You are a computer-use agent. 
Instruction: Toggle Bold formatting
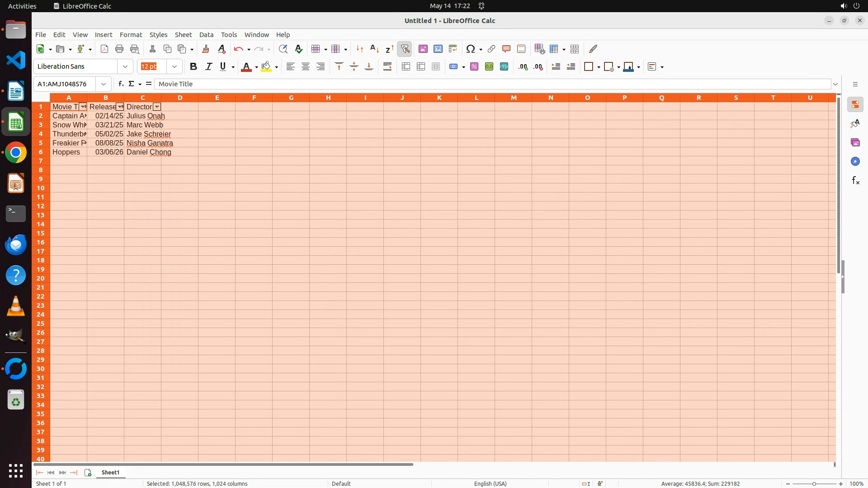(x=193, y=66)
